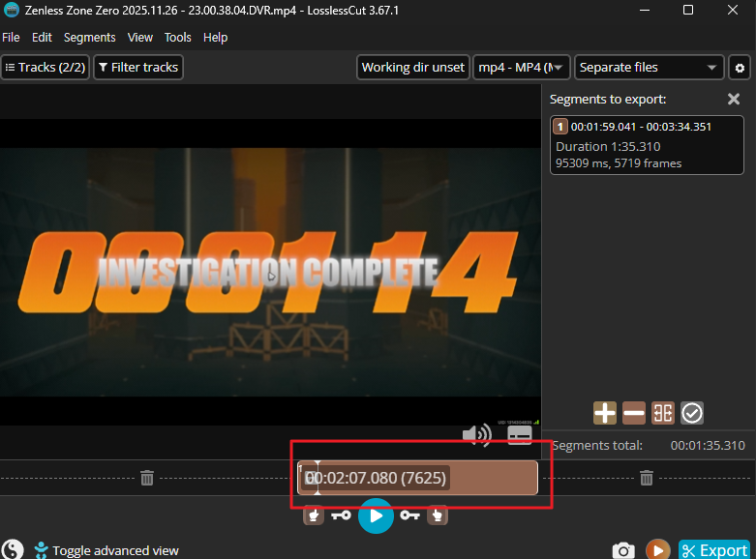Show the Tracks (2/2) panel
Image resolution: width=756 pixels, height=559 pixels.
coord(45,68)
